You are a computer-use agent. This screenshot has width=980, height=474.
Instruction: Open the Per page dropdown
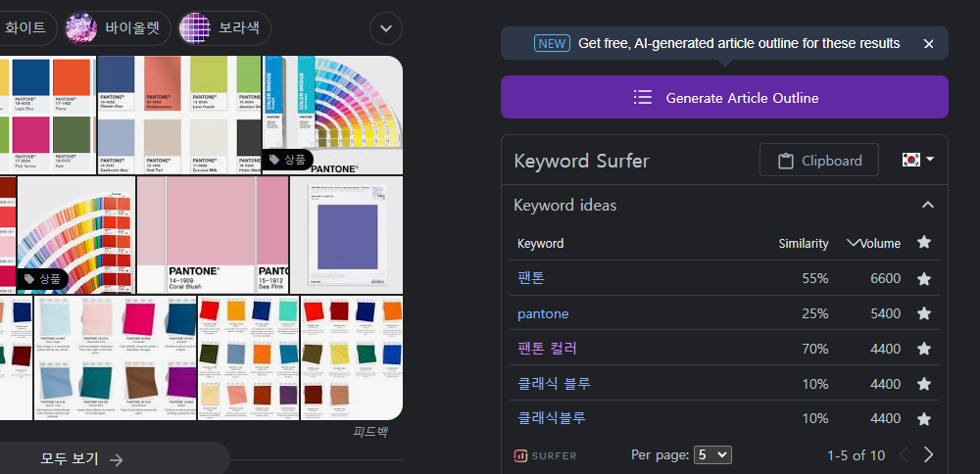(712, 454)
